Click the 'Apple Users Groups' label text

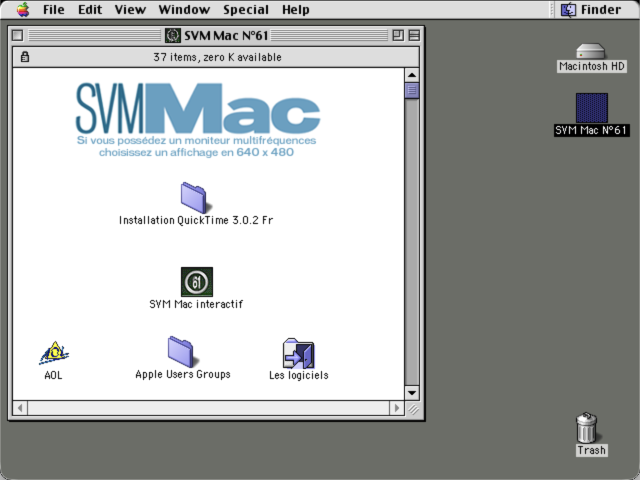click(183, 374)
